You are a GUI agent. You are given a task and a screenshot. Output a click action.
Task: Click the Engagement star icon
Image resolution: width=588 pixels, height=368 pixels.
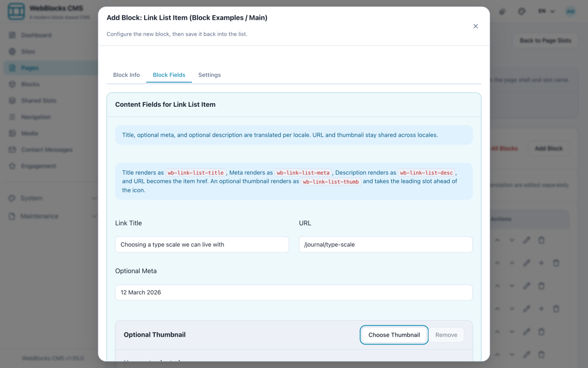coord(12,166)
